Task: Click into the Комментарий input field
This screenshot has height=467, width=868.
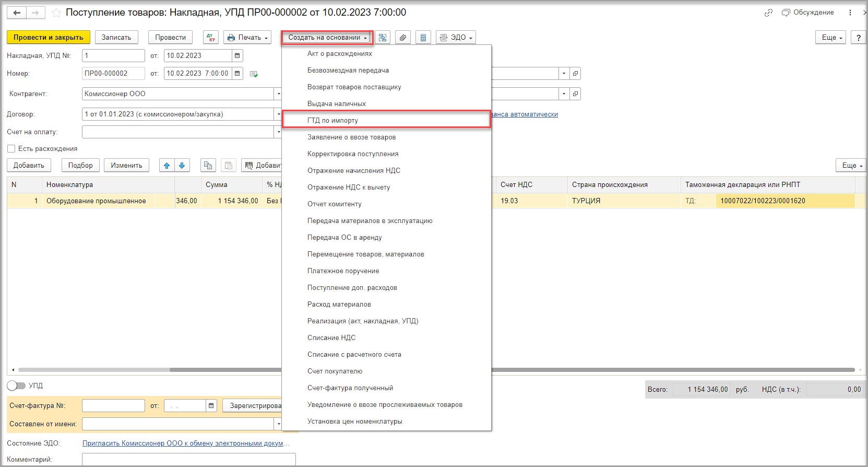Action: click(189, 460)
